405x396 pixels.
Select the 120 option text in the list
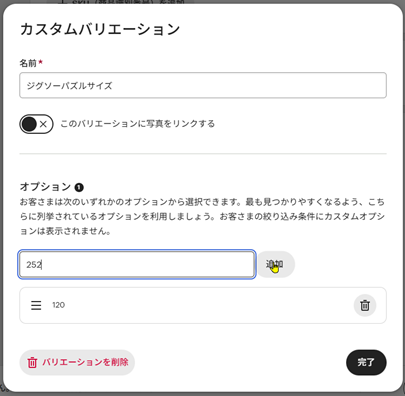pos(59,305)
